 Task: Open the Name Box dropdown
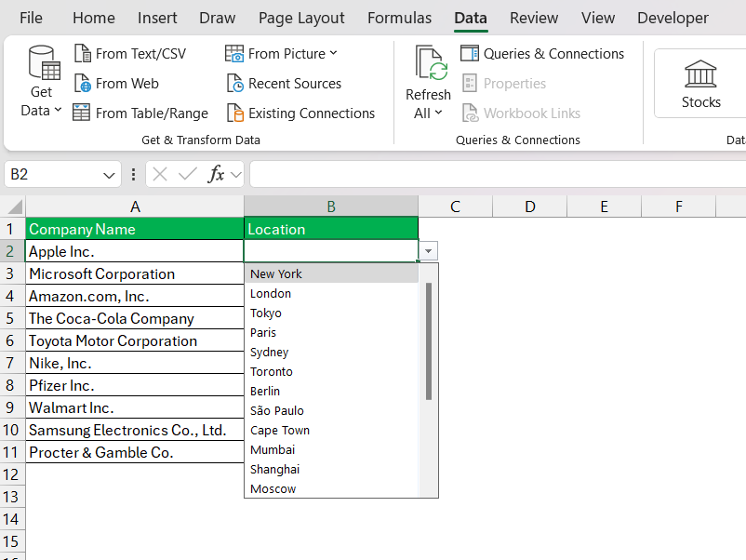coord(108,174)
